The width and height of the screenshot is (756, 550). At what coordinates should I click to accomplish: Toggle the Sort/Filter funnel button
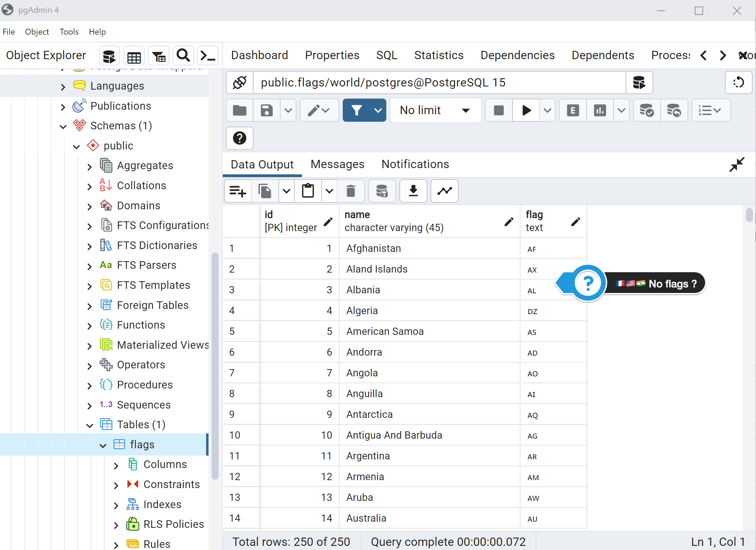(x=357, y=110)
